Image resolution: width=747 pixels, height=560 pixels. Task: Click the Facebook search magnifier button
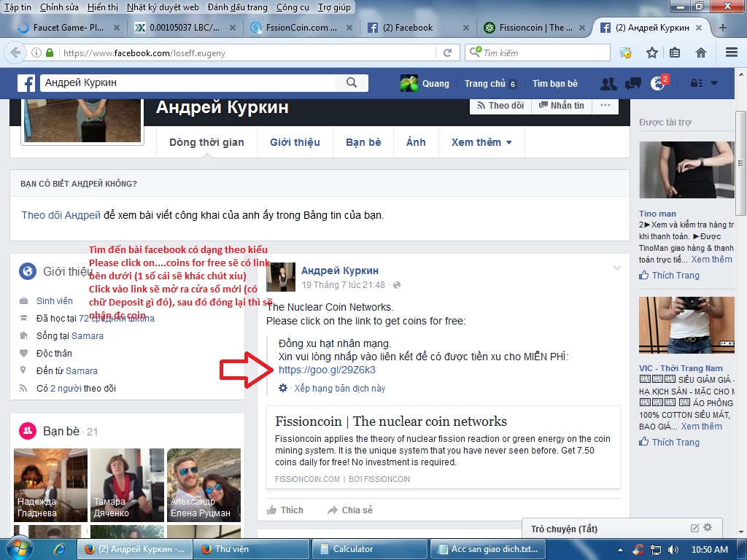352,83
